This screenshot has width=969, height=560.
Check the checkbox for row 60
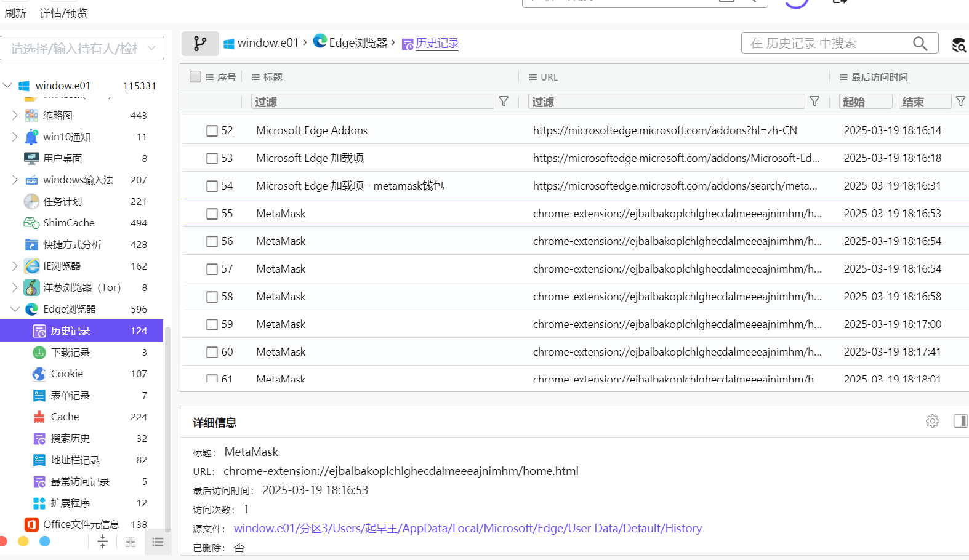(x=212, y=352)
